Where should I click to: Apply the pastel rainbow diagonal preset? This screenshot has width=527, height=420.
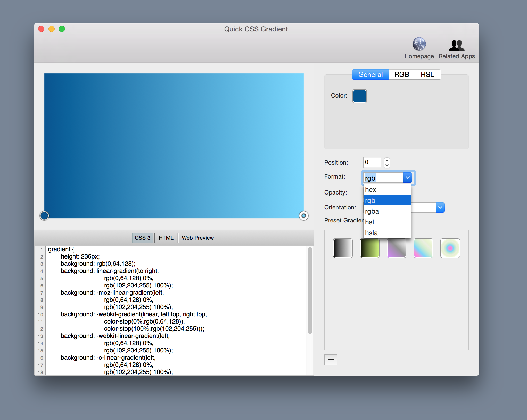tap(423, 248)
